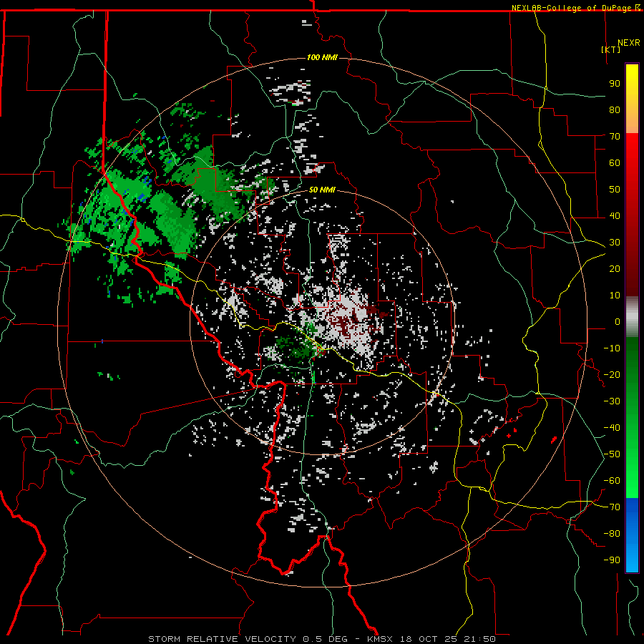Click the 0 value on velocity scale
644x644 pixels.
(618, 321)
